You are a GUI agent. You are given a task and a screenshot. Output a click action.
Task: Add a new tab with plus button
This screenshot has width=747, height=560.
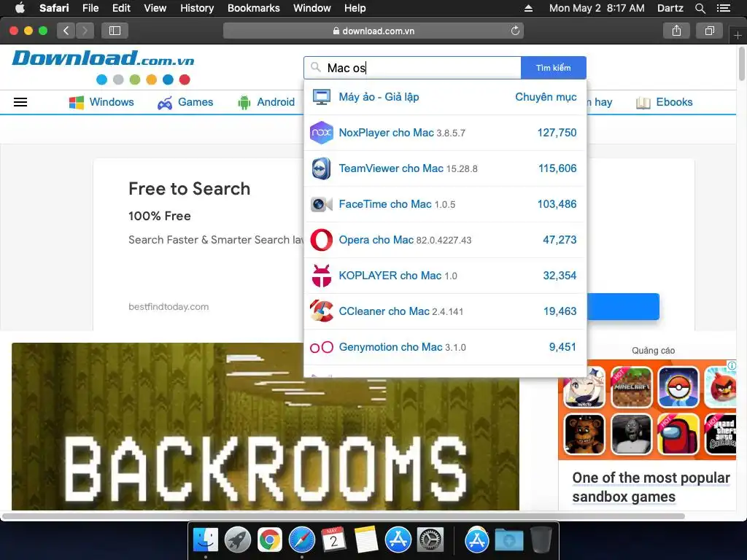pos(738,35)
